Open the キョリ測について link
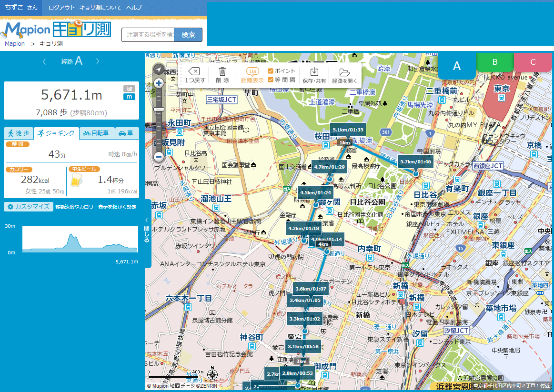554x392 pixels. click(101, 8)
